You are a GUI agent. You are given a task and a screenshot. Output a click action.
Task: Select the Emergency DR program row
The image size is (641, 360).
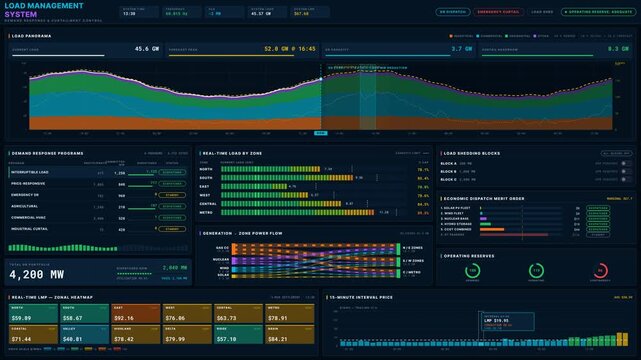[x=98, y=195]
